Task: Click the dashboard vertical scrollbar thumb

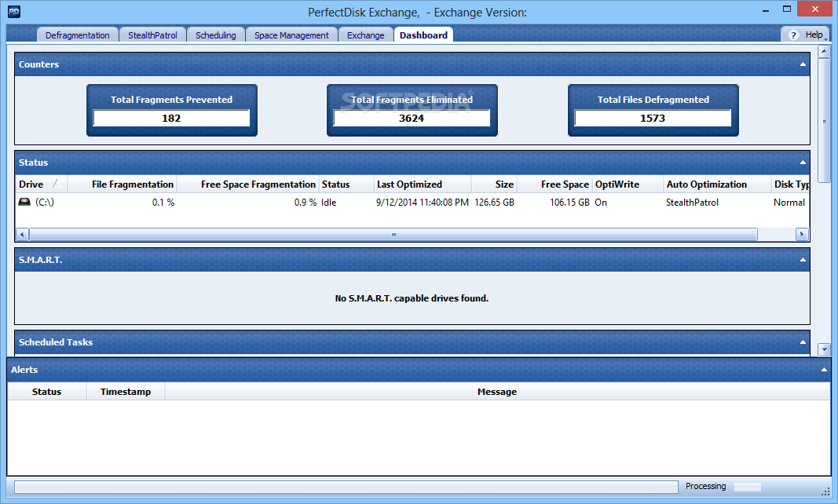Action: click(824, 121)
